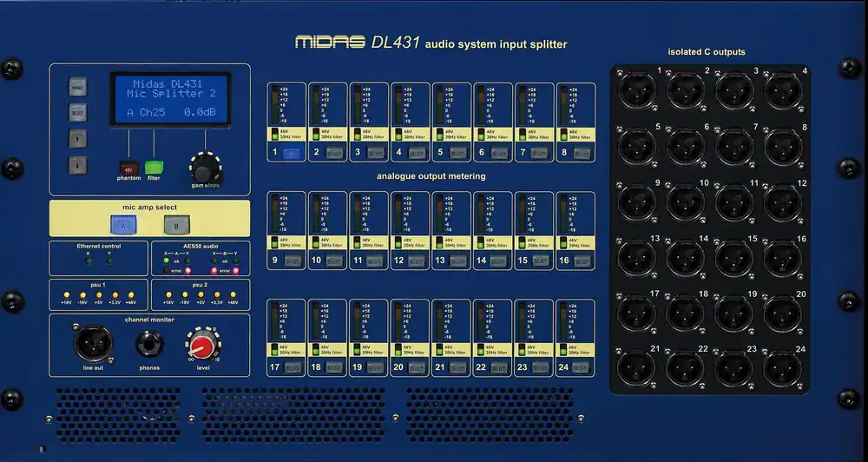This screenshot has width=868, height=462.
Task: Select channel 1 with its blue SELECT button
Action: click(x=293, y=154)
